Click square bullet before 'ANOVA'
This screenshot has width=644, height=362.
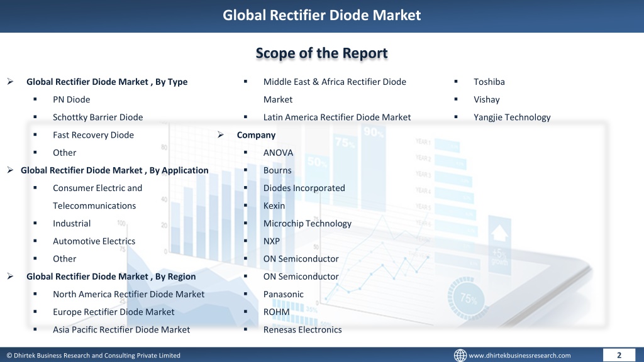245,152
